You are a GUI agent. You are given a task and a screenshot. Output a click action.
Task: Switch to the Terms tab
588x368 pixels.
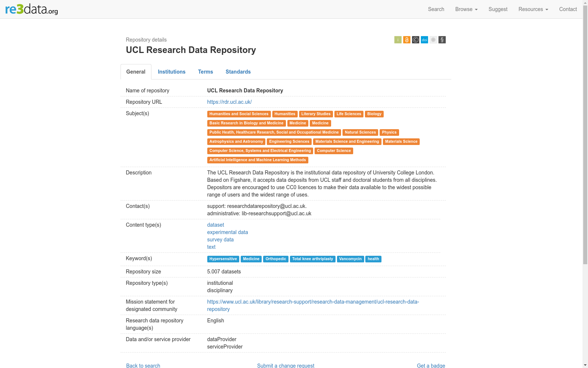pyautogui.click(x=205, y=72)
